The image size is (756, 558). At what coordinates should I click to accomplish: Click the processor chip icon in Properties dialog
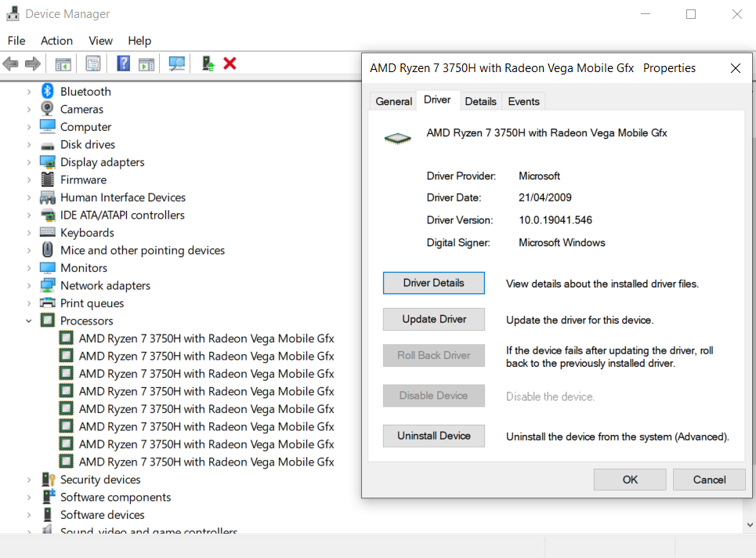click(x=397, y=139)
